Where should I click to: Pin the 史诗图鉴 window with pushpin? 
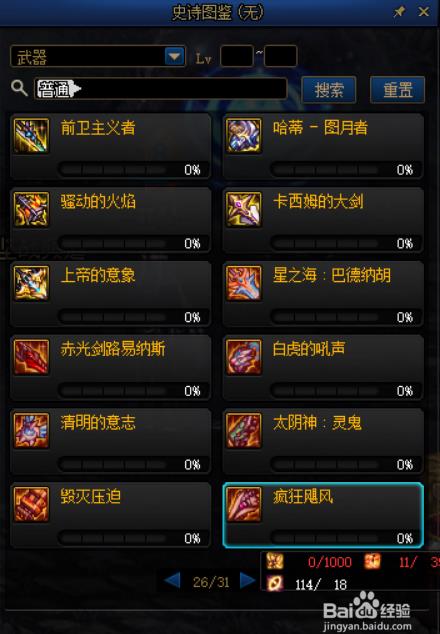[x=400, y=12]
